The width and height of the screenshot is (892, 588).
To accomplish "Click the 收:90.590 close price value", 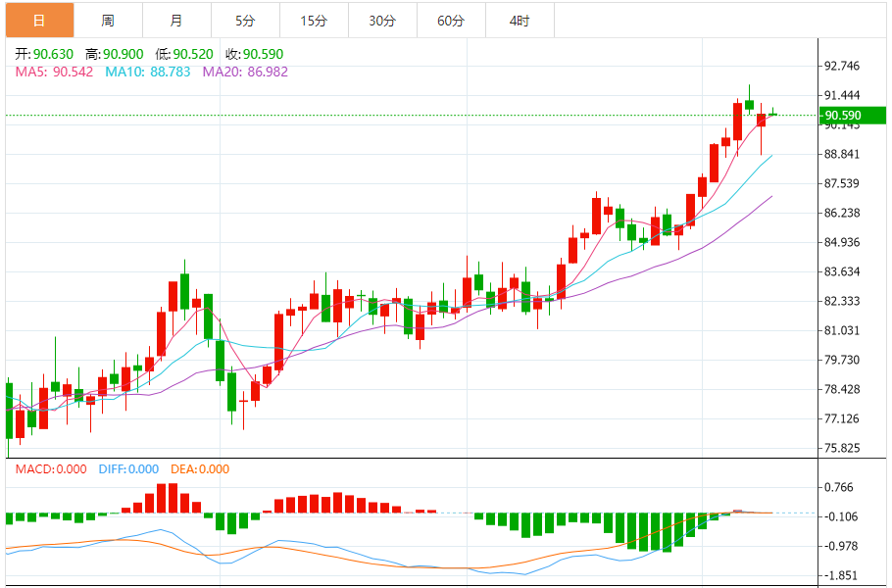I will coord(254,54).
